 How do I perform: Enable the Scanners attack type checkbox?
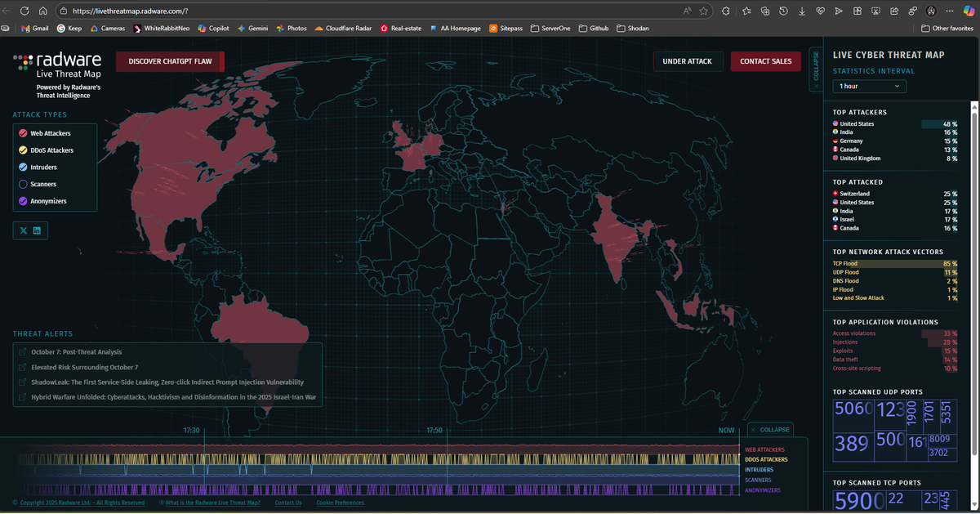(x=24, y=184)
